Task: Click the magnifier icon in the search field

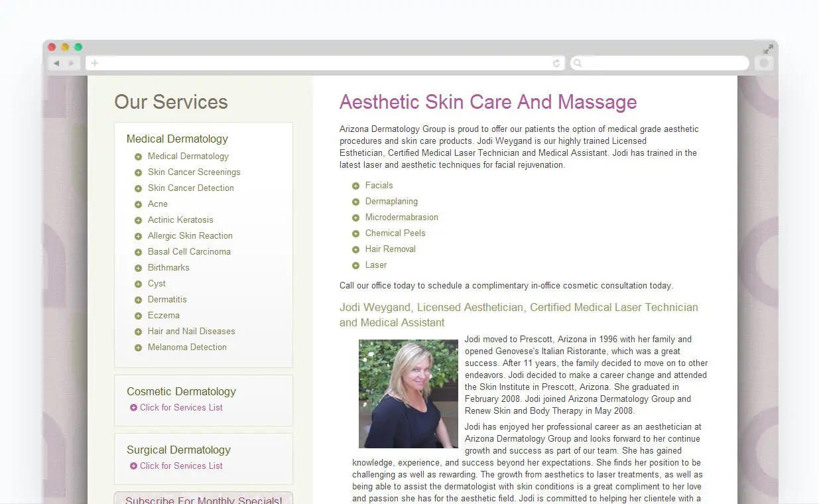Action: pyautogui.click(x=578, y=63)
